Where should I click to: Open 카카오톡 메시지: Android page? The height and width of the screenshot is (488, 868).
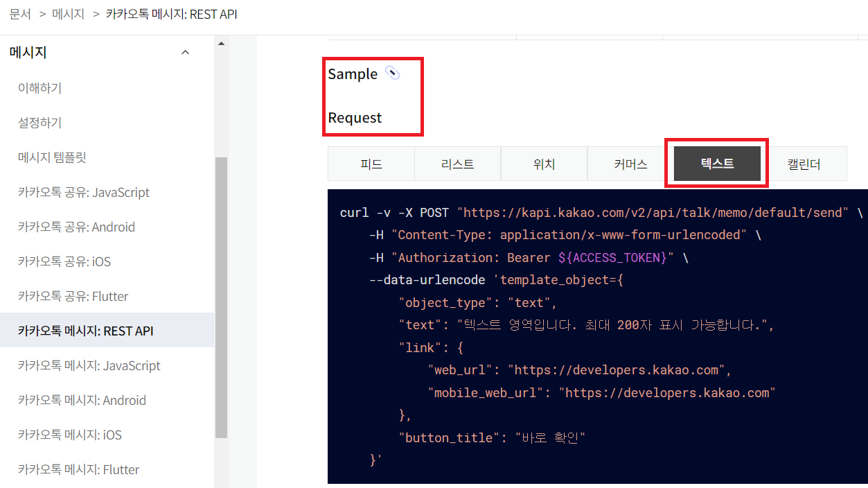(x=82, y=400)
